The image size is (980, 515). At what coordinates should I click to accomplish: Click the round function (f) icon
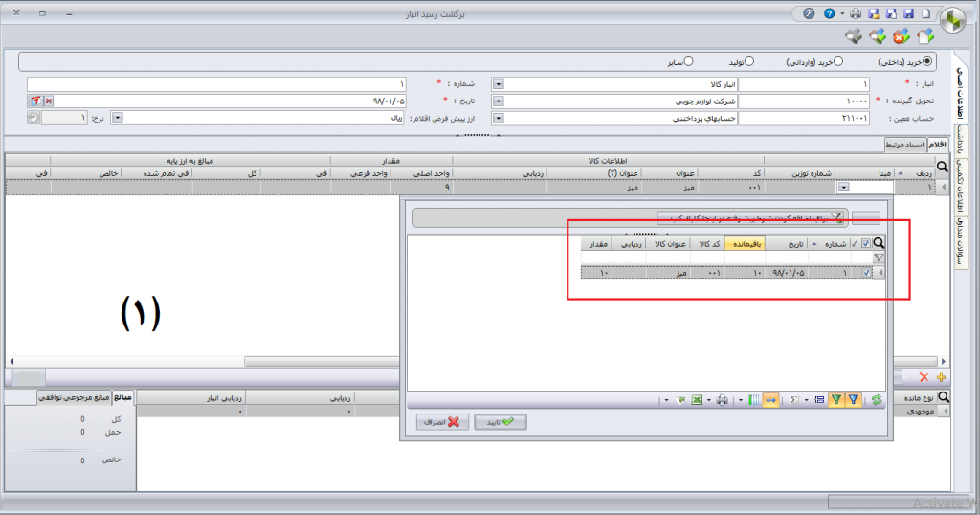coord(809,13)
